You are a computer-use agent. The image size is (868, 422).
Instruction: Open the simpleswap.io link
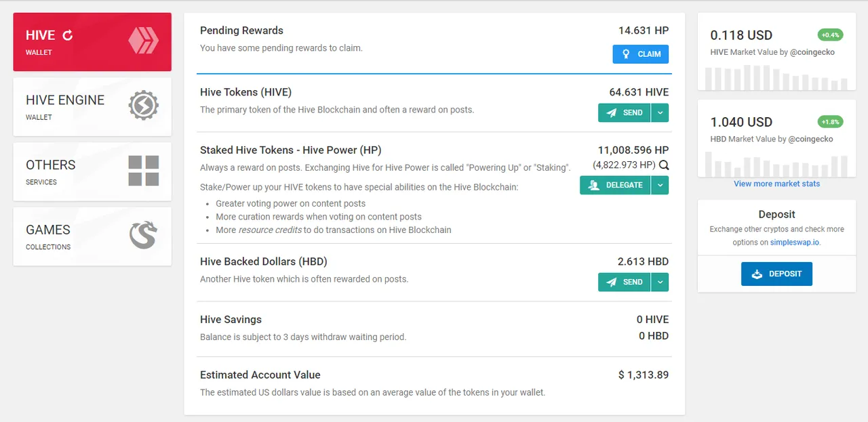[x=795, y=242]
